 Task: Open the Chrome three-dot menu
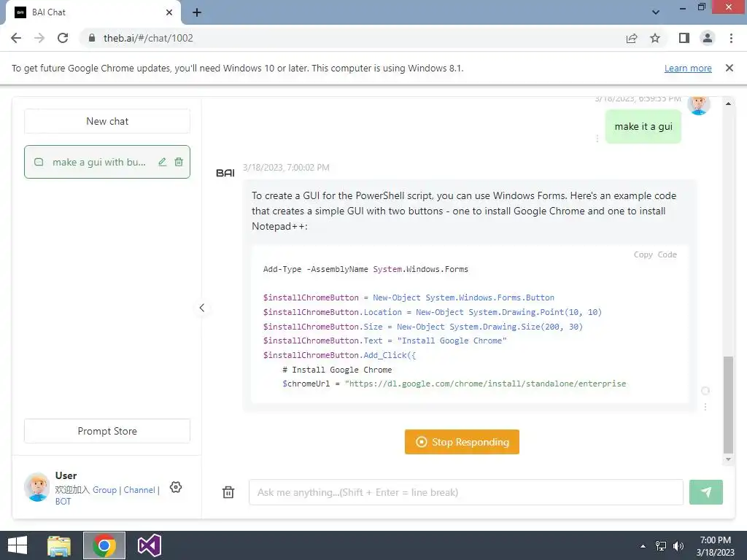(x=731, y=38)
